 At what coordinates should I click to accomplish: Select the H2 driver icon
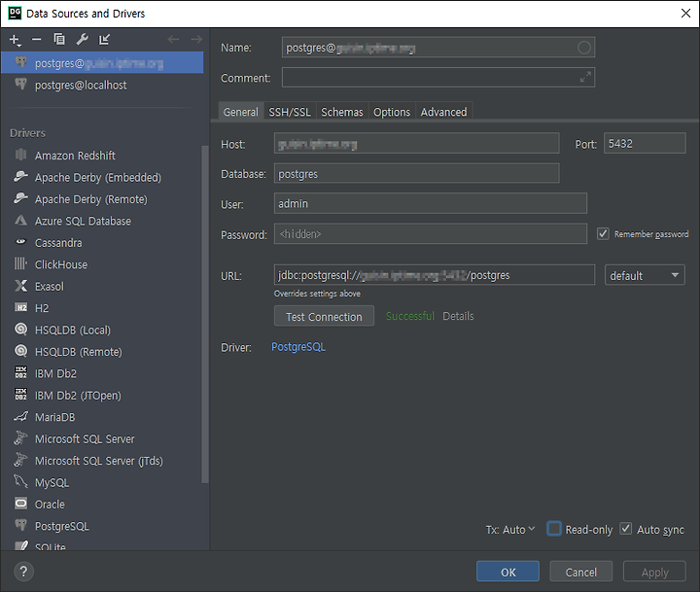20,307
